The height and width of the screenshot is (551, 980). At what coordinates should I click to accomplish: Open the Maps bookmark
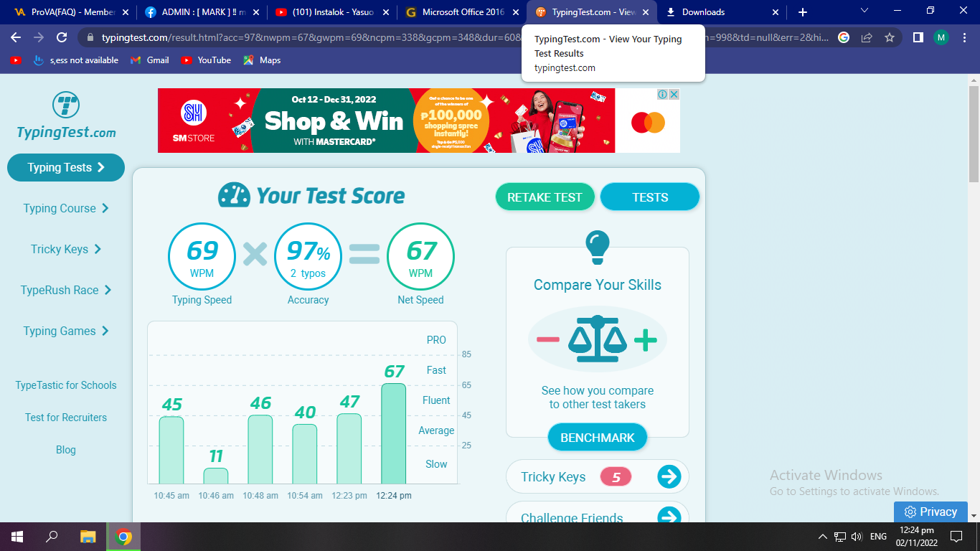[x=262, y=60]
